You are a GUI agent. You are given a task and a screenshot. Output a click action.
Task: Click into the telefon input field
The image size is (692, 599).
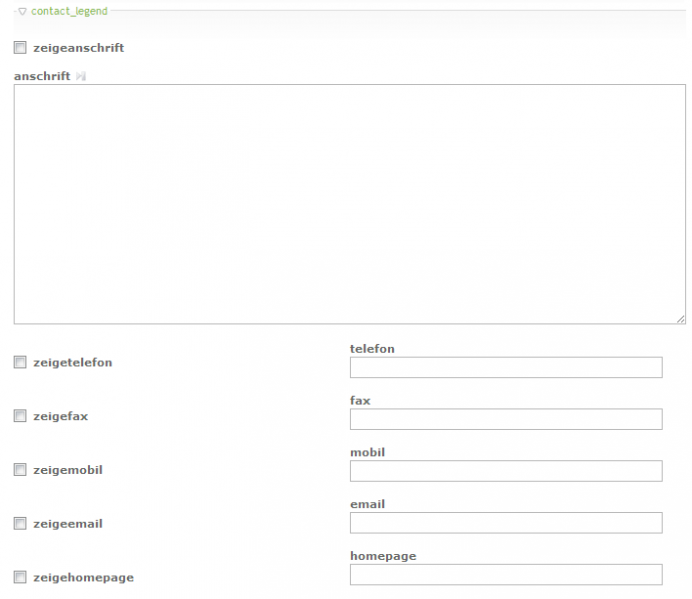(505, 367)
